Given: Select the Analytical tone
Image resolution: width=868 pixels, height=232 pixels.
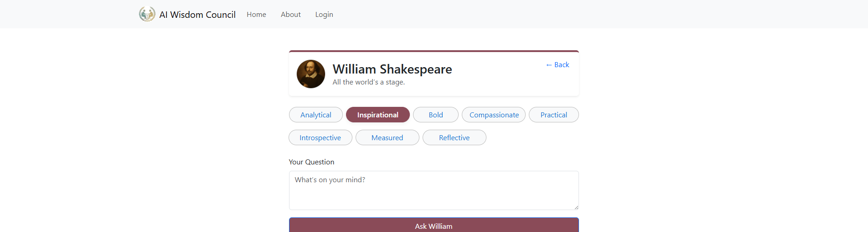Looking at the screenshot, I should (315, 115).
